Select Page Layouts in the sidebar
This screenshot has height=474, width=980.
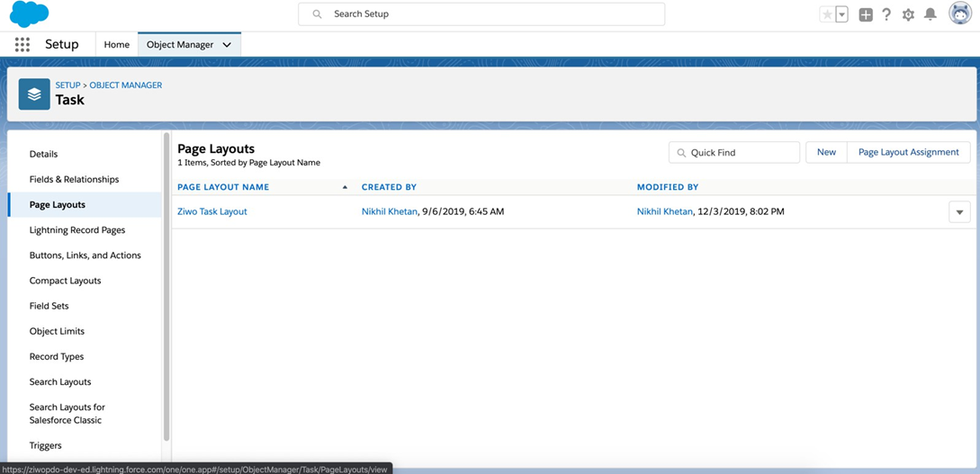point(85,204)
